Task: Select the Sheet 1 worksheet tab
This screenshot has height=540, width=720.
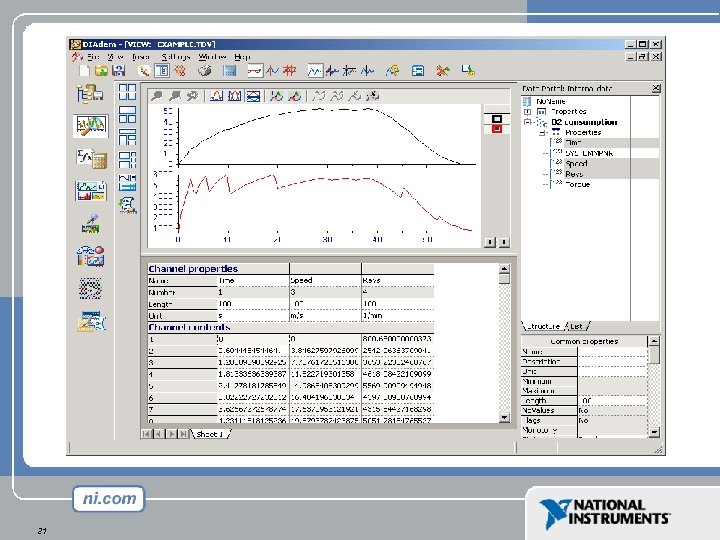Action: pyautogui.click(x=209, y=434)
